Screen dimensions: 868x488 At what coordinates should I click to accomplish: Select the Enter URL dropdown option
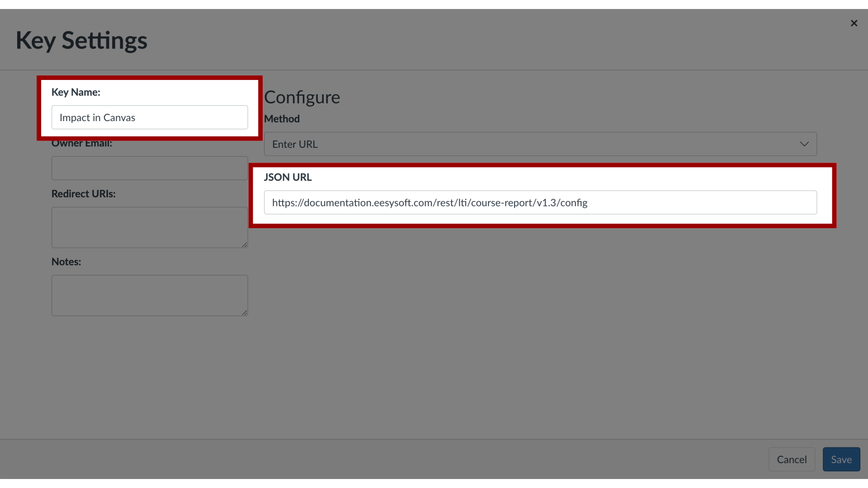click(x=540, y=144)
